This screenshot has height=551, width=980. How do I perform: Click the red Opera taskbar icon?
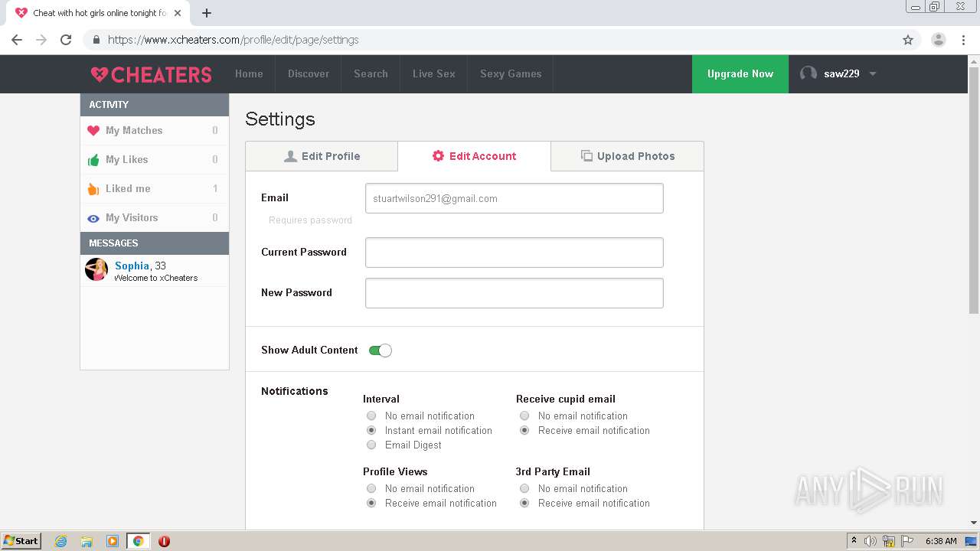(164, 541)
